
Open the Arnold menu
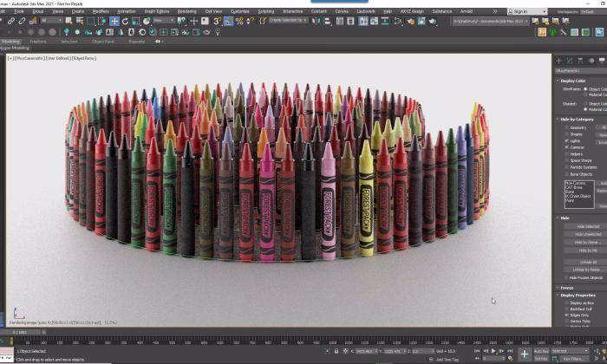(467, 11)
